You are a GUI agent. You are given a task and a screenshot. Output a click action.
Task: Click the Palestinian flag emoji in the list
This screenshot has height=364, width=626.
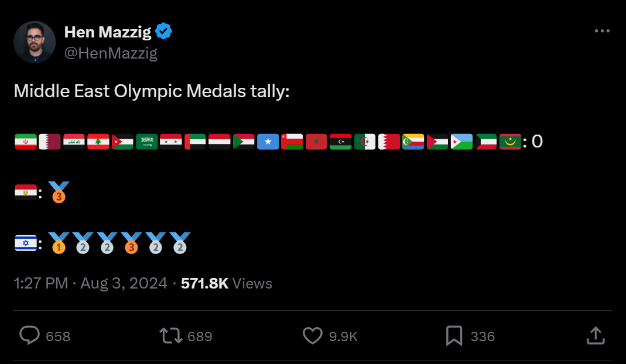pyautogui.click(x=437, y=141)
